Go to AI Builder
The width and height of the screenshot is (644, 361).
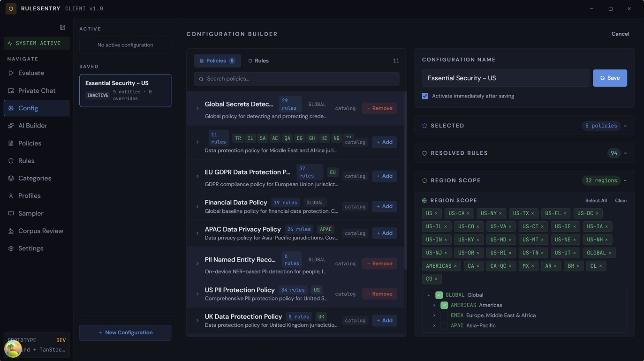pyautogui.click(x=37, y=126)
